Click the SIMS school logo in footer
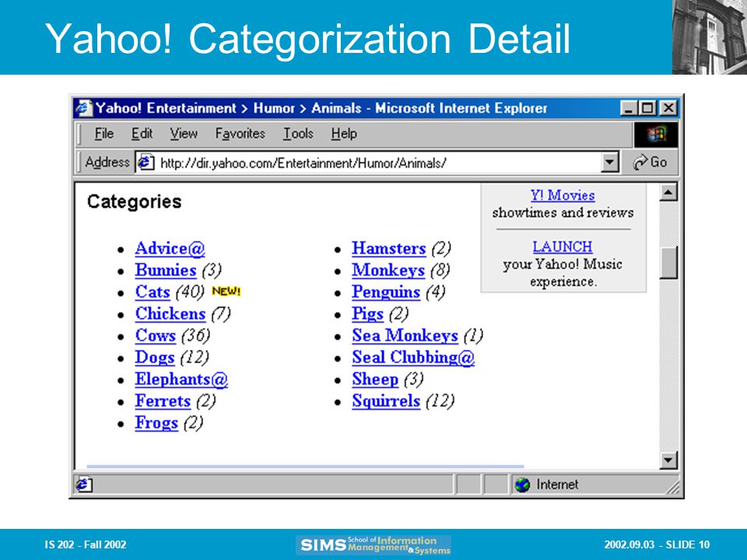 [x=373, y=545]
